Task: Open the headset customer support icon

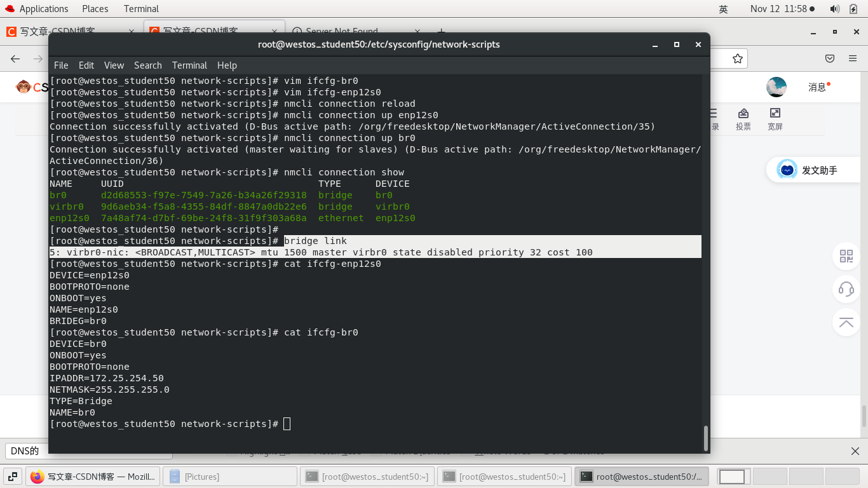Action: [x=846, y=290]
